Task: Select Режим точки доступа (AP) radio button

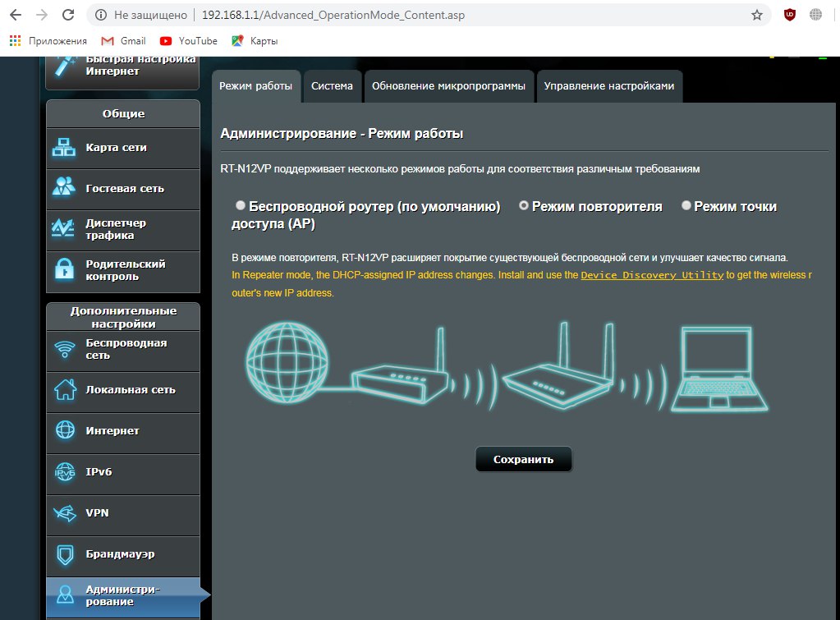Action: click(x=686, y=205)
